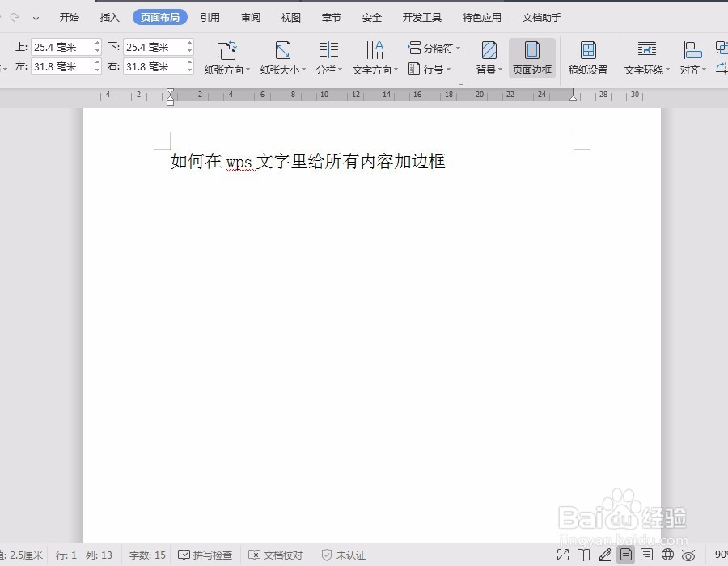
Task: Click the 文字环绕 text wrap icon
Action: point(647,50)
